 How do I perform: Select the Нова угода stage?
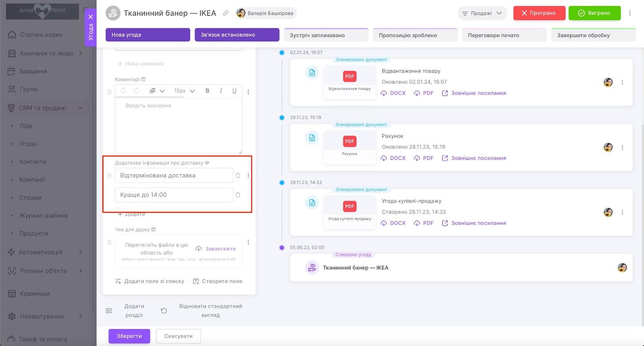pos(148,35)
